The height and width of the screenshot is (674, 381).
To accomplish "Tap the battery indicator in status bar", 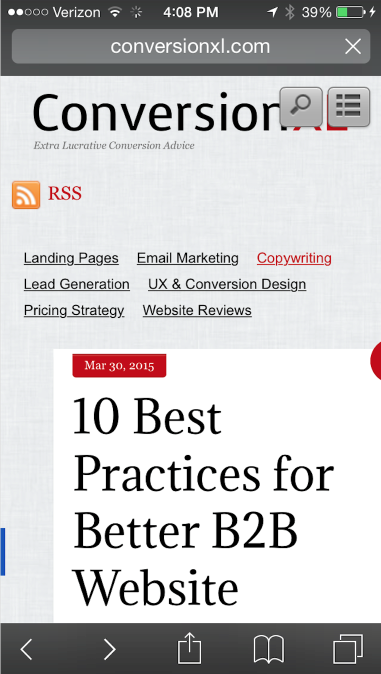I will pyautogui.click(x=350, y=12).
